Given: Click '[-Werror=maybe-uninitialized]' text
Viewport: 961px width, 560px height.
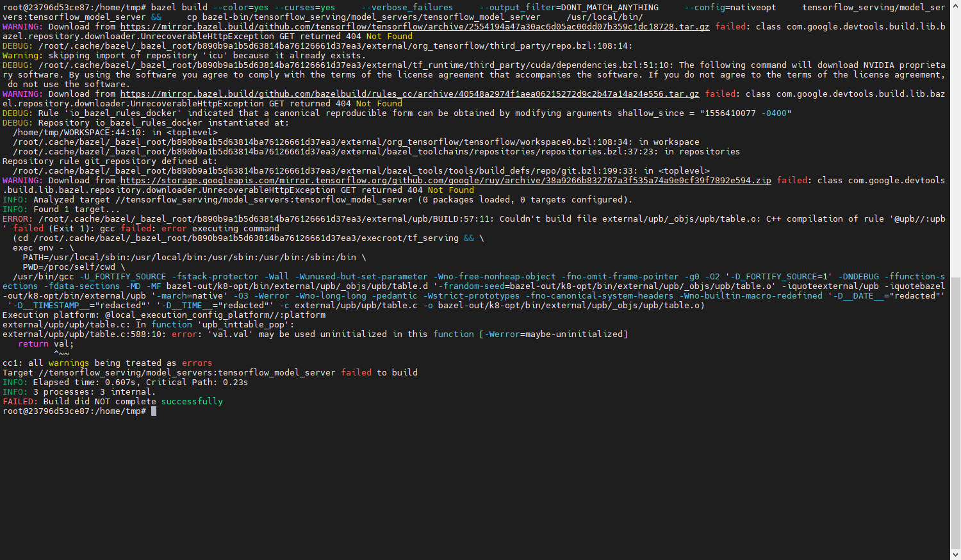Looking at the screenshot, I should (554, 334).
